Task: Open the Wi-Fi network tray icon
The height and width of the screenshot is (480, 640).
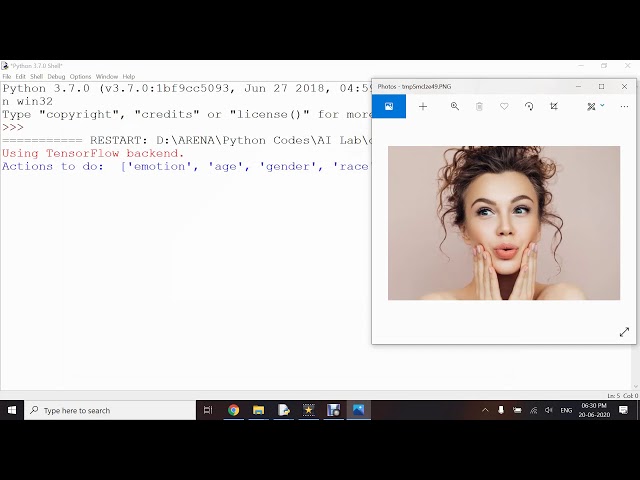Action: coord(533,410)
